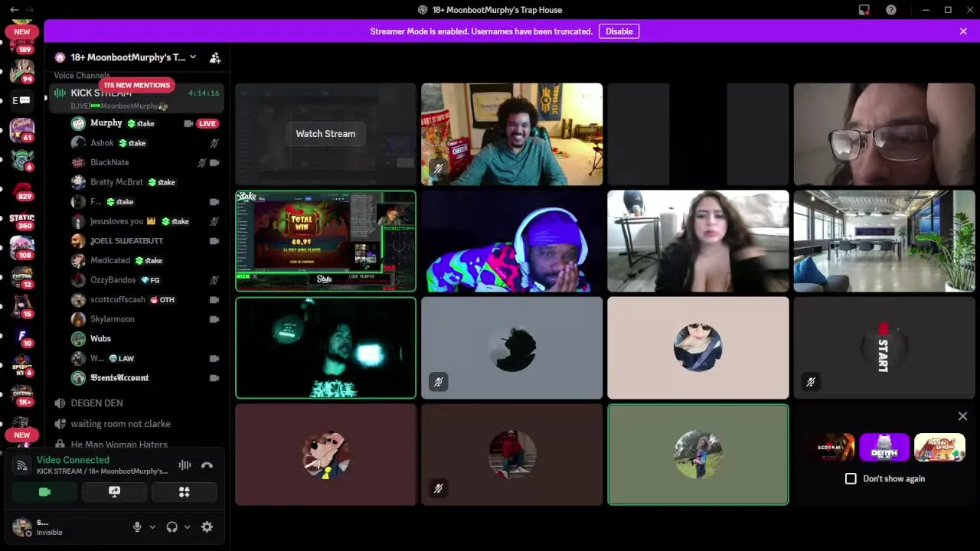This screenshot has width=980, height=551.
Task: Open the headphone output options chevron
Action: pos(188,527)
